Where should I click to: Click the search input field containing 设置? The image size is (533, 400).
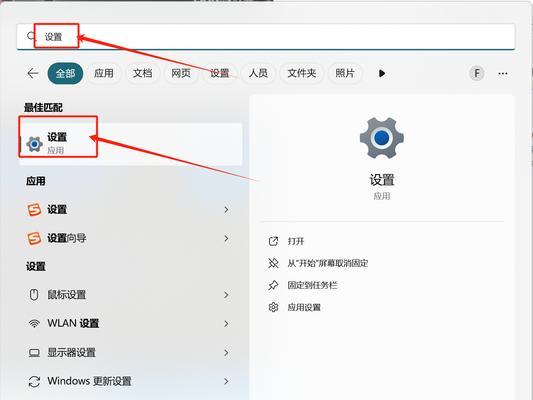pyautogui.click(x=265, y=36)
